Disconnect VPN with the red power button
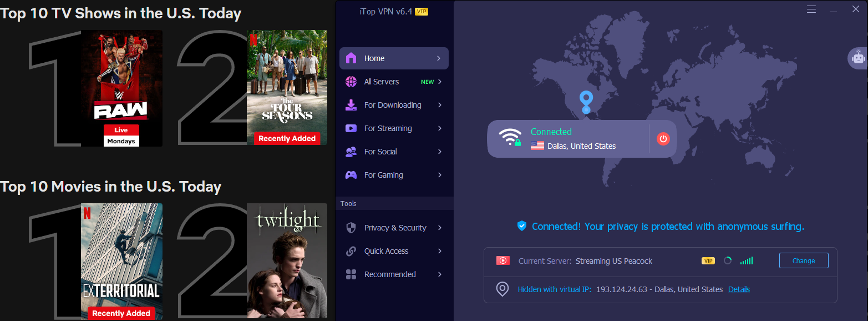Screen dimensions: 868x321 (x=663, y=139)
